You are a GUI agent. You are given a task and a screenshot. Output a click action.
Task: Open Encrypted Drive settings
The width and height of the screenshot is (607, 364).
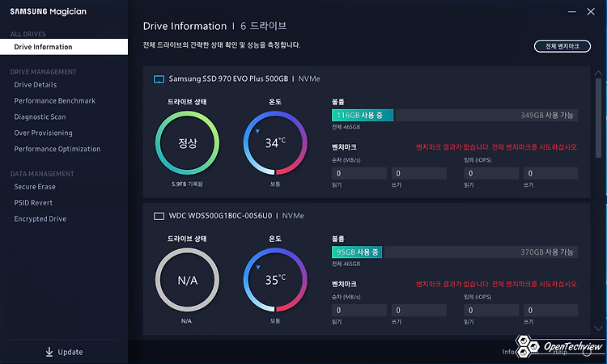(x=40, y=219)
